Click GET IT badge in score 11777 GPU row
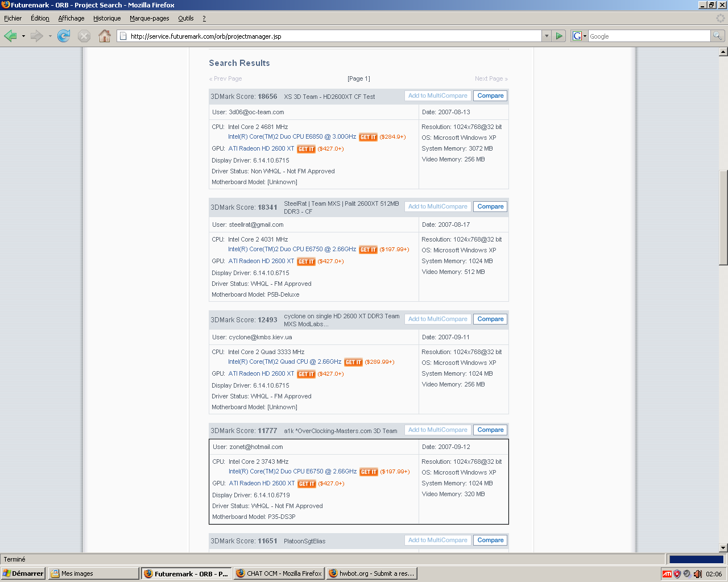The image size is (728, 582). click(307, 484)
